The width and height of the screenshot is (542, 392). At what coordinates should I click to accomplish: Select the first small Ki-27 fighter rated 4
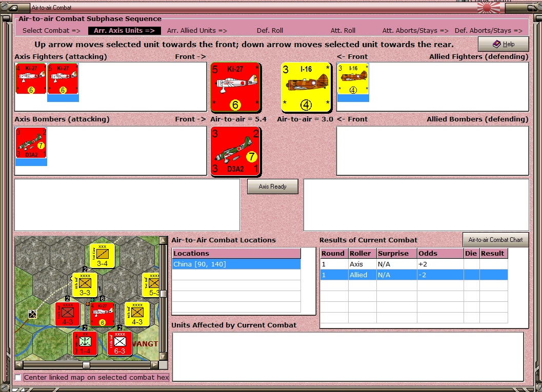pos(31,79)
